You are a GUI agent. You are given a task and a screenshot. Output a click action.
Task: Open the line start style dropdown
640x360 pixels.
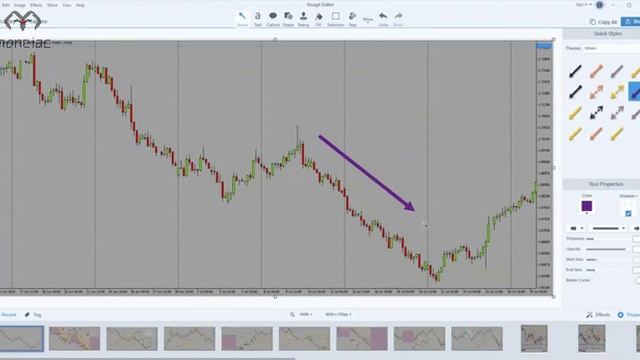(576, 228)
